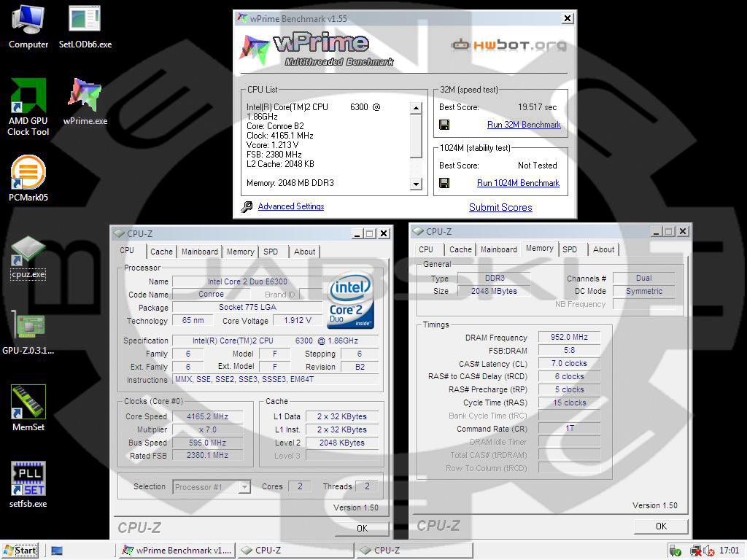Click the Best Score 19.517 sec text
Screen dimensions: 747x560
[x=537, y=107]
